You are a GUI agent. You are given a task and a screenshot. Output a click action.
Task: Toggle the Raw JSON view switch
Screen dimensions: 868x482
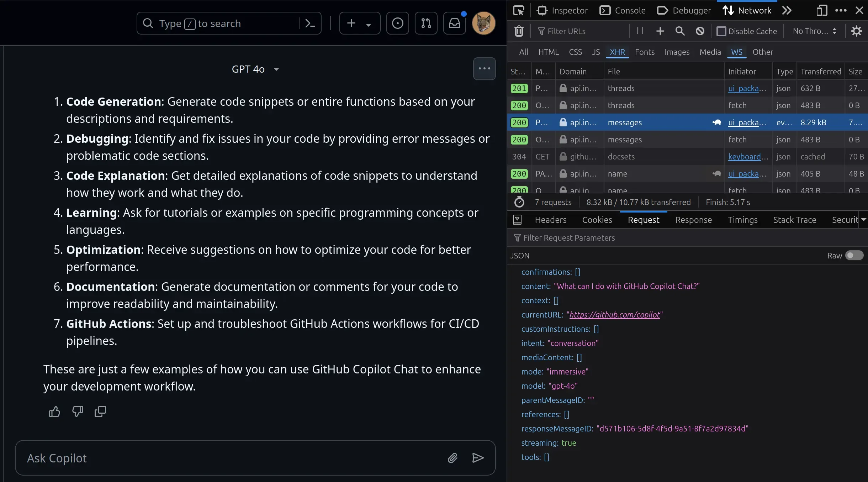854,256
